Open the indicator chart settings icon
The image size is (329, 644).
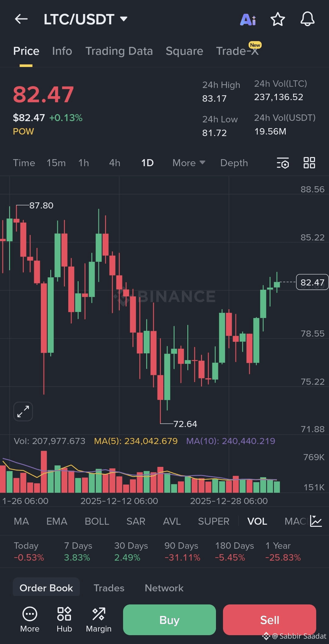tap(316, 521)
